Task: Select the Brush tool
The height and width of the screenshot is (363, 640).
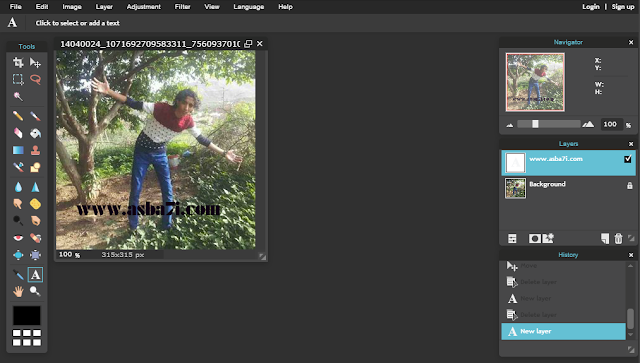Action: [36, 116]
